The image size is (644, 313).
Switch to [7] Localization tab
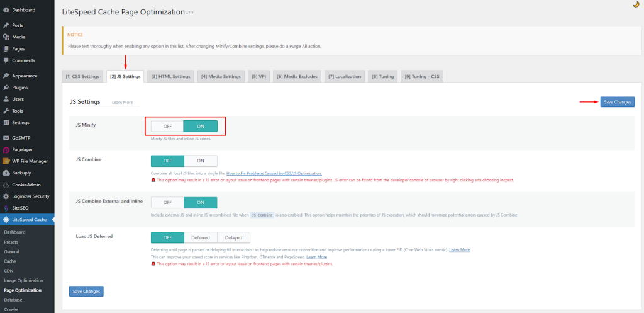[345, 76]
